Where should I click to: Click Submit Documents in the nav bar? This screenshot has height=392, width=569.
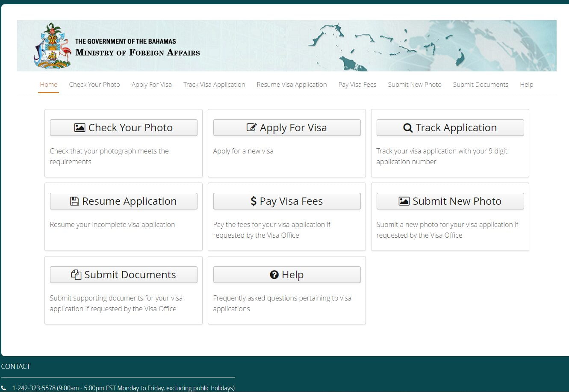point(481,85)
